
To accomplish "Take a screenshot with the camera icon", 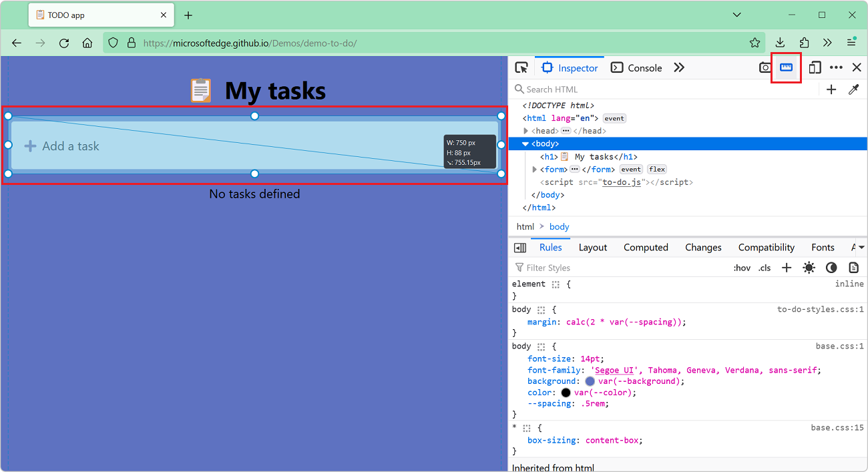I will pyautogui.click(x=765, y=67).
